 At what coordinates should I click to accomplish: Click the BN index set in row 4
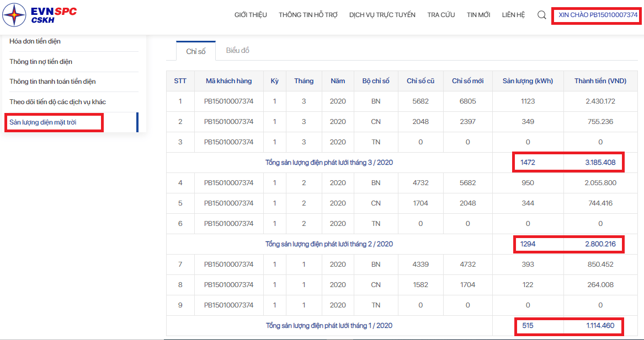point(376,182)
